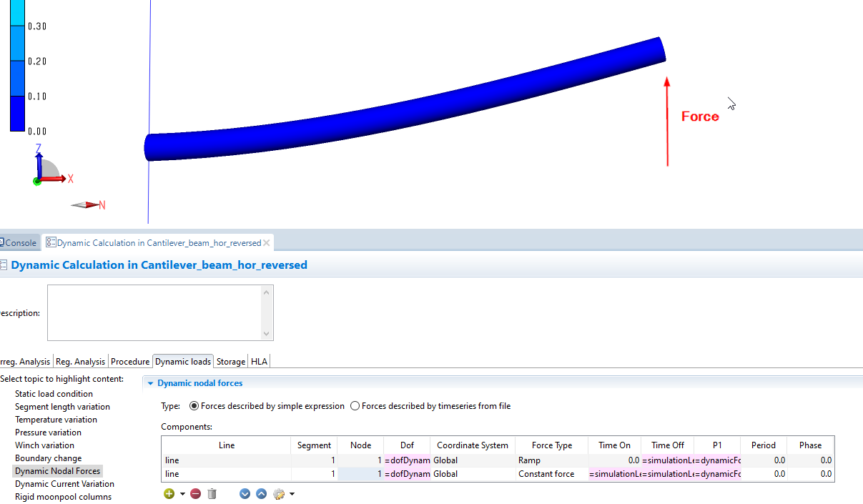Open the Console tab
This screenshot has width=863, height=504.
click(x=19, y=243)
